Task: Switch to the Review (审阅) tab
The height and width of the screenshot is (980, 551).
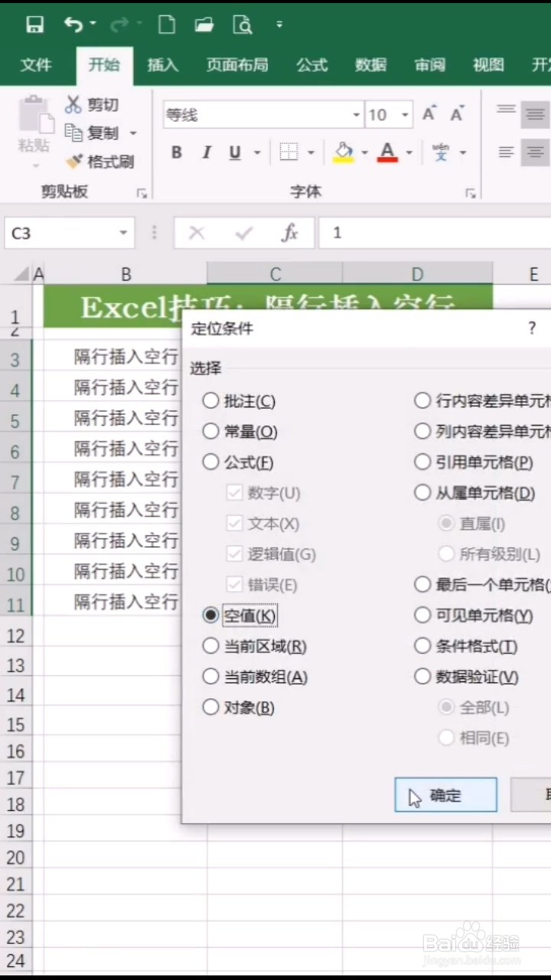Action: pos(430,65)
